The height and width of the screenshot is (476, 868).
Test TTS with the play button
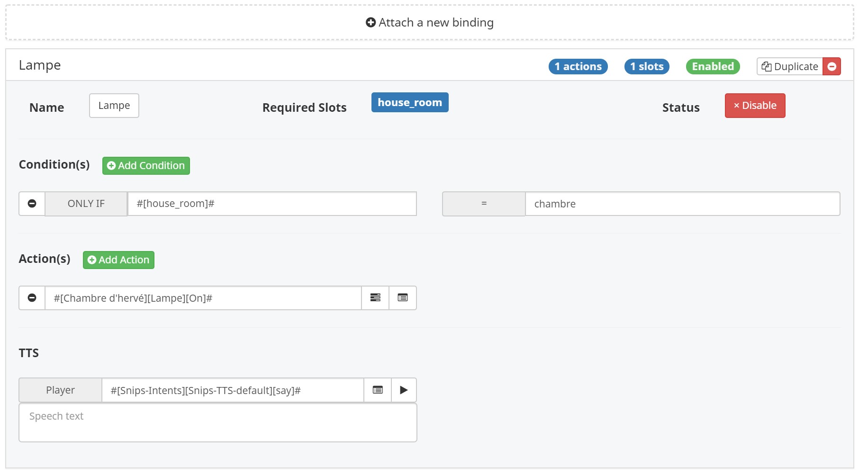click(x=404, y=390)
